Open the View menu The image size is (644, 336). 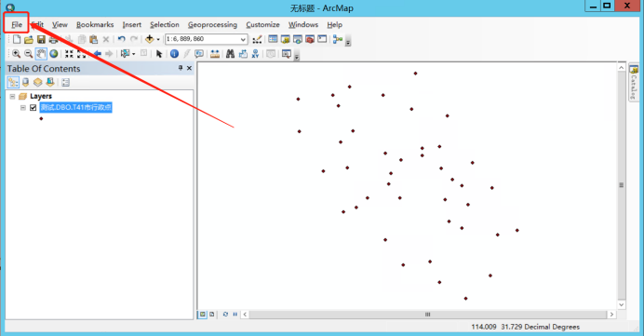(x=60, y=24)
